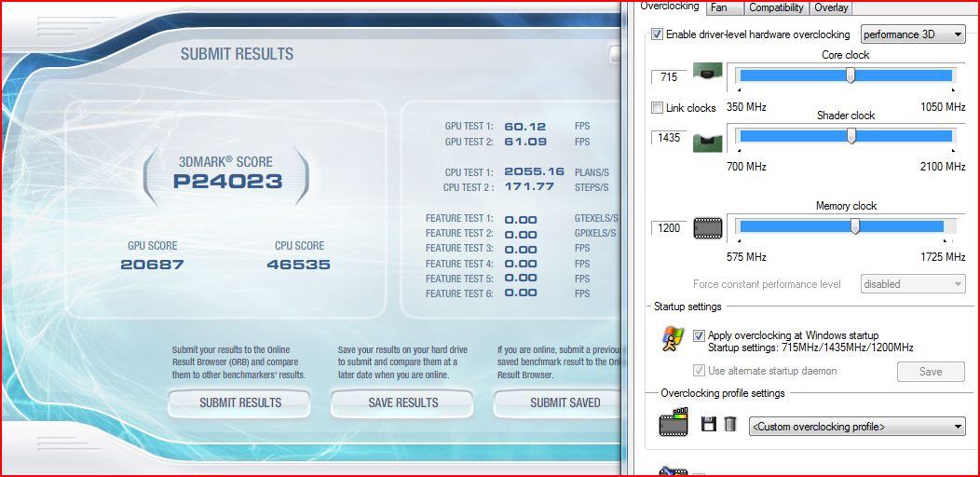Toggle Apply overclocking at Windows startup
Viewport: 980px width, 477px height.
pyautogui.click(x=699, y=335)
